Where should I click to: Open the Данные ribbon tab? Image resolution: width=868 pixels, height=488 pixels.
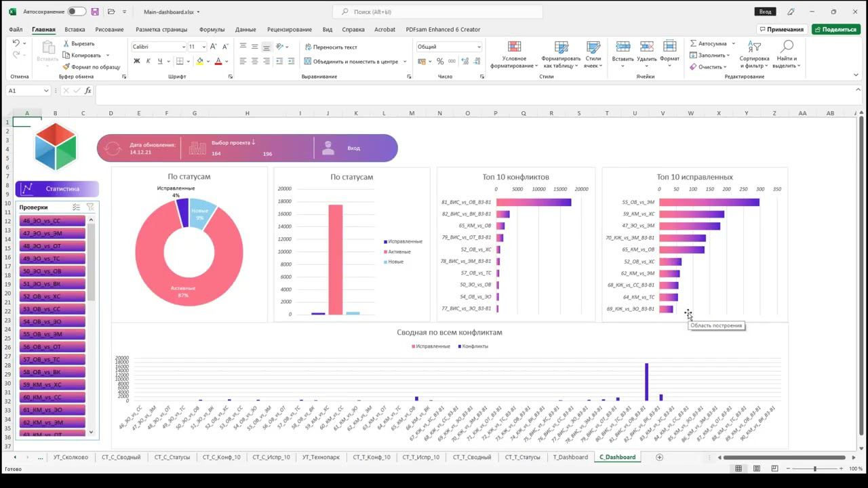coord(245,29)
